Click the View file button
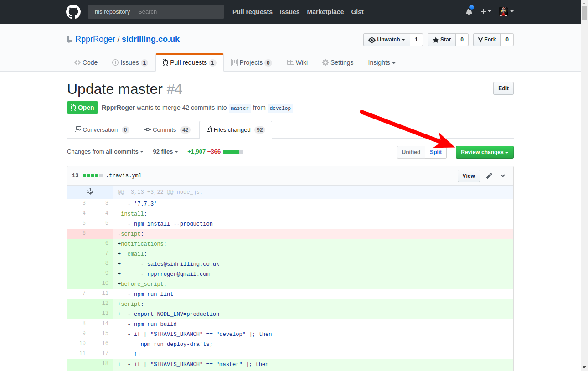The image size is (588, 371). (469, 176)
